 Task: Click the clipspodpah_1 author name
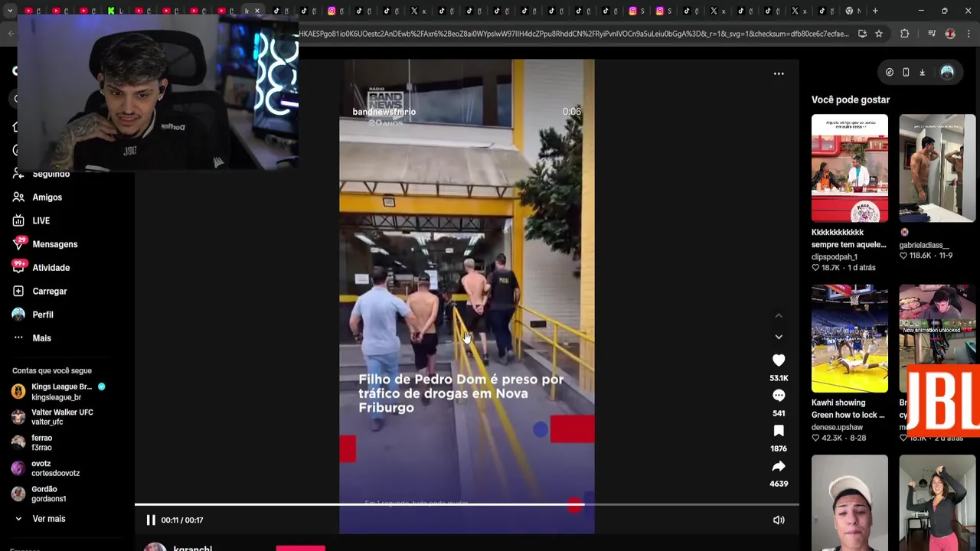coord(835,257)
